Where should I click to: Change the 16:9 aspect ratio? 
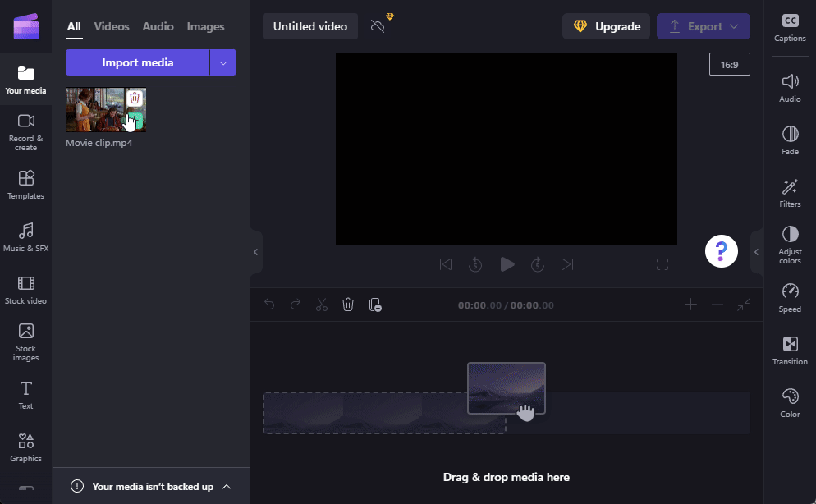pos(729,64)
